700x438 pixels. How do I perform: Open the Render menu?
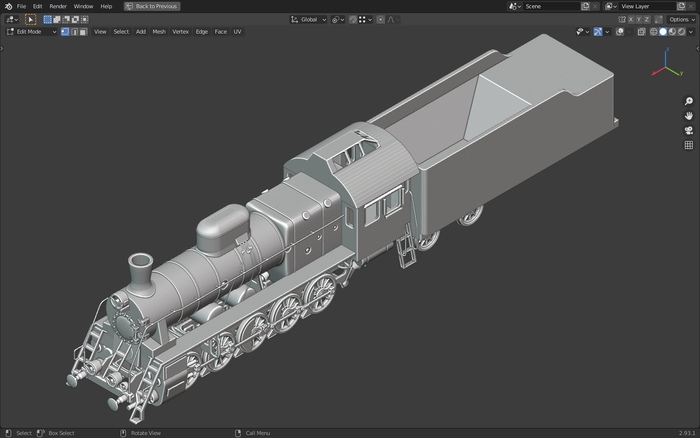tap(58, 6)
